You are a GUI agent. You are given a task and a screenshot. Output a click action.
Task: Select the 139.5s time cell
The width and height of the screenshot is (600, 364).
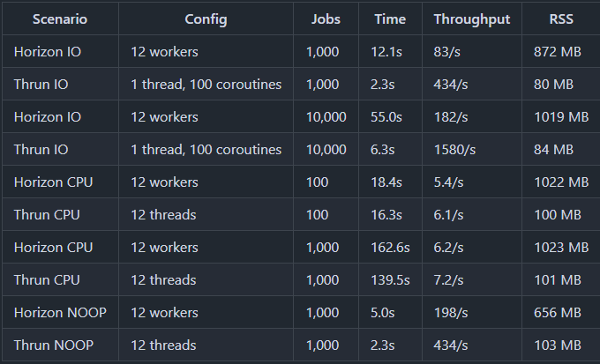tap(390, 280)
